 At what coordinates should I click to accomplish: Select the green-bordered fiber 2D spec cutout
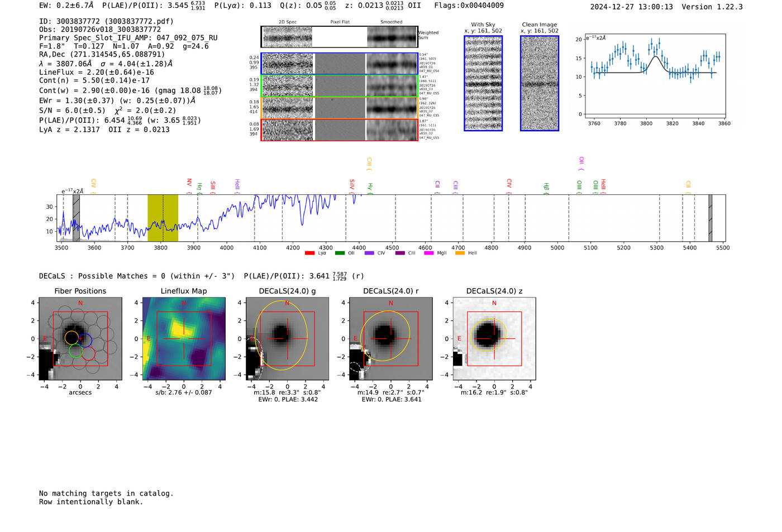(339, 86)
